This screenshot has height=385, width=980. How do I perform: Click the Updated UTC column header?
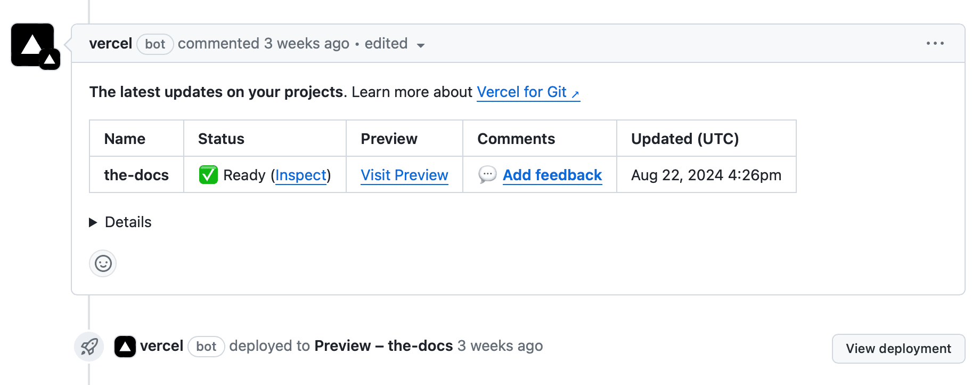click(x=685, y=139)
